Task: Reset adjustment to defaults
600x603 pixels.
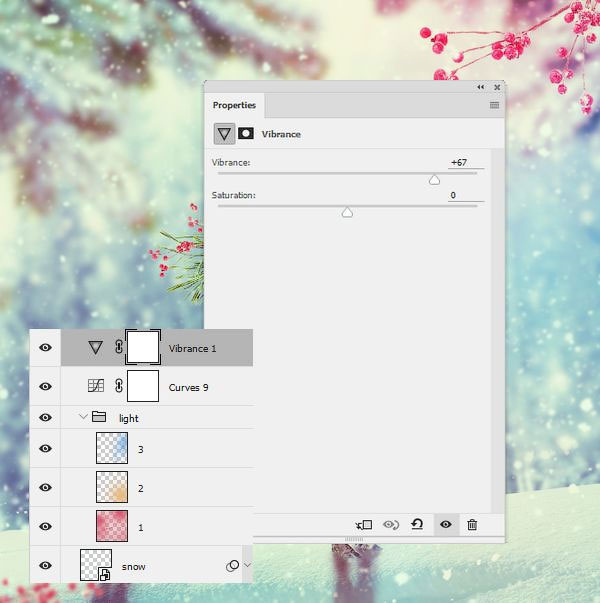Action: [x=417, y=524]
